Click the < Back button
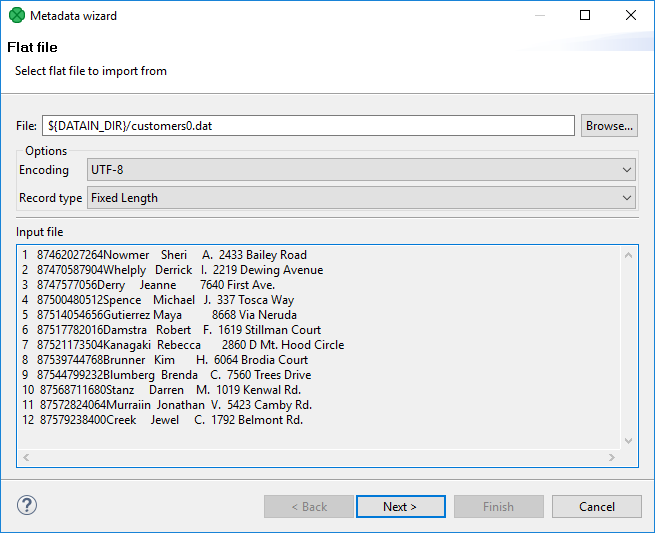The image size is (655, 533). pyautogui.click(x=309, y=507)
